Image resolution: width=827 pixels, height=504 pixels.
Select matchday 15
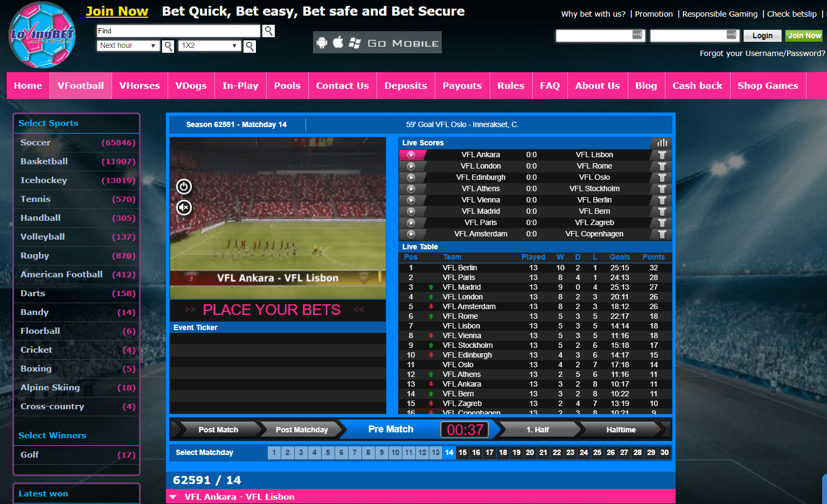click(x=463, y=452)
